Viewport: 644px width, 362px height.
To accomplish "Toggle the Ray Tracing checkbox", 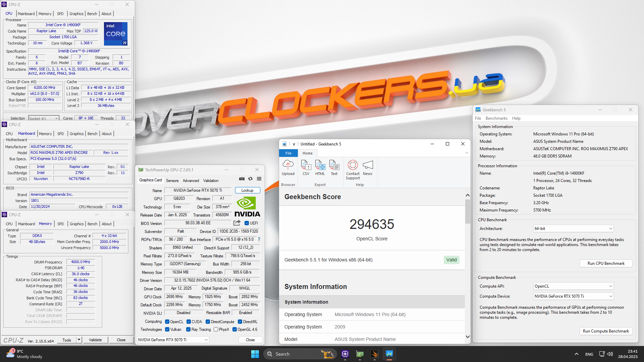I will click(188, 329).
